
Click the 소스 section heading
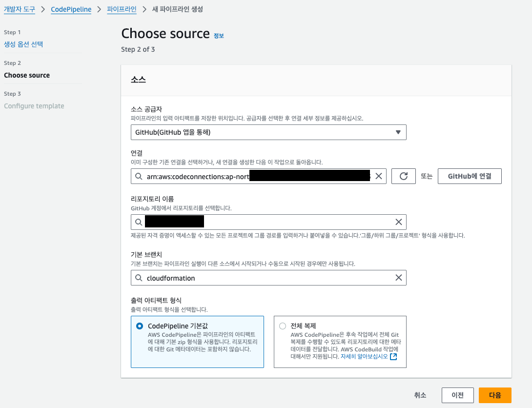point(139,80)
